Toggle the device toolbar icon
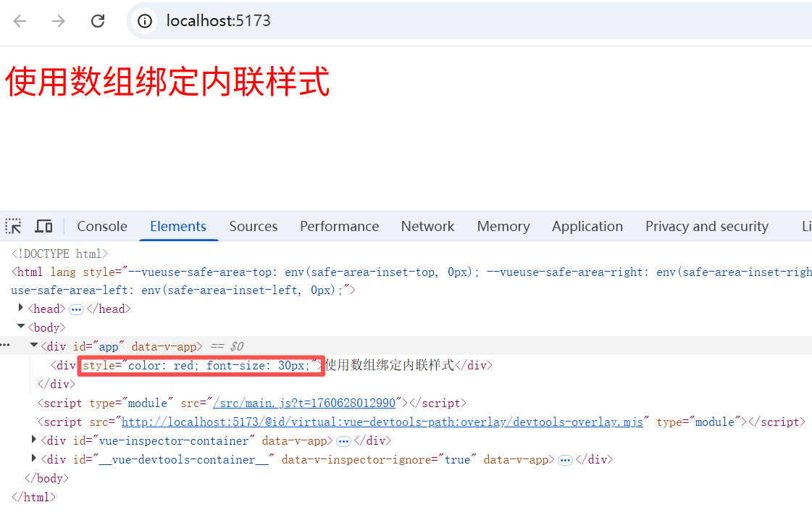This screenshot has width=812, height=515. (x=43, y=226)
